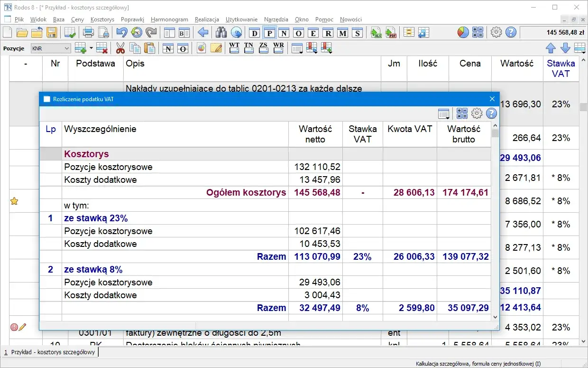
Task: Move the position up with blue arrow
Action: coord(551,48)
